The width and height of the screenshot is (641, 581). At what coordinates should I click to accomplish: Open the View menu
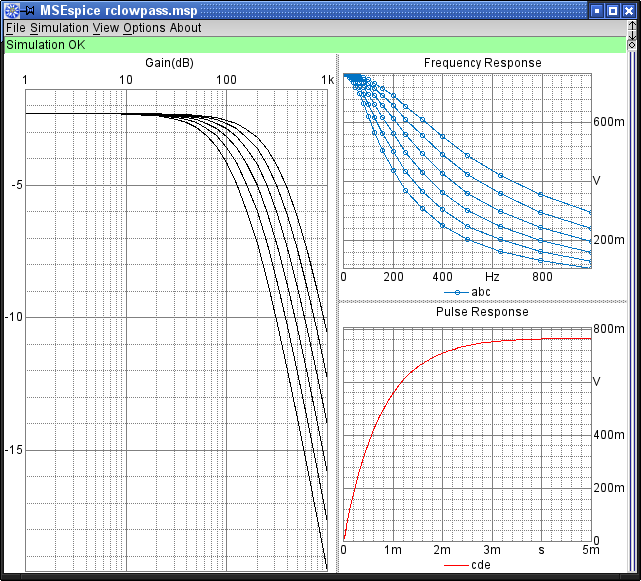point(105,28)
